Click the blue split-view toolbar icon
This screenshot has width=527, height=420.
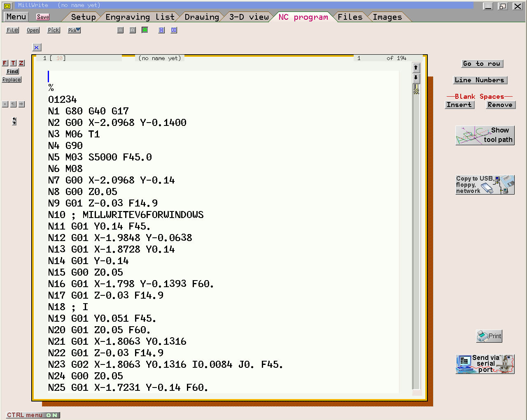point(161,30)
